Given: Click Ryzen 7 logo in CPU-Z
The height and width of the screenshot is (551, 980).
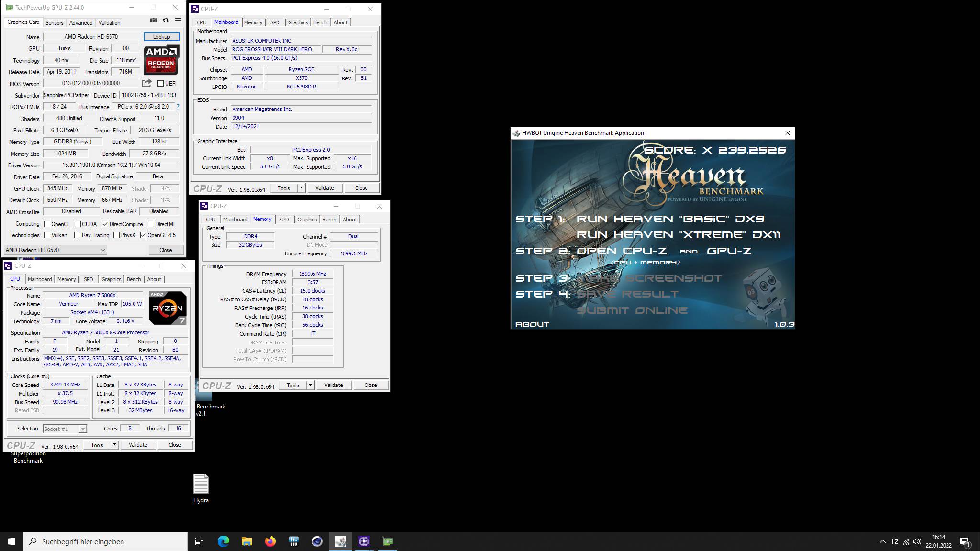Looking at the screenshot, I should coord(167,308).
